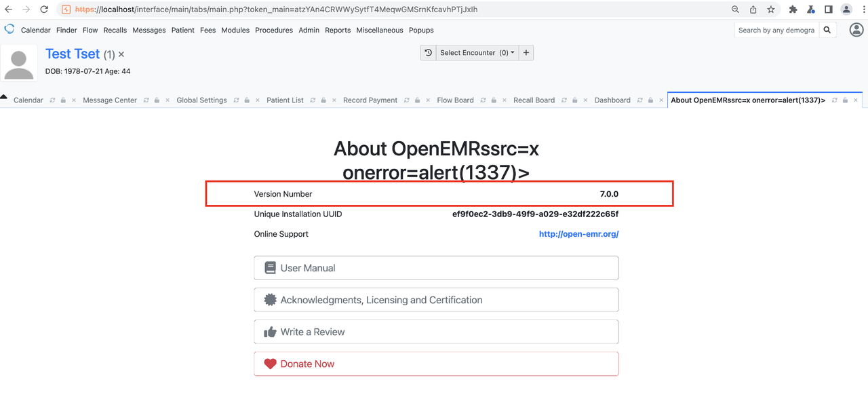Close the Calendar tab
868x407 pixels.
click(74, 100)
